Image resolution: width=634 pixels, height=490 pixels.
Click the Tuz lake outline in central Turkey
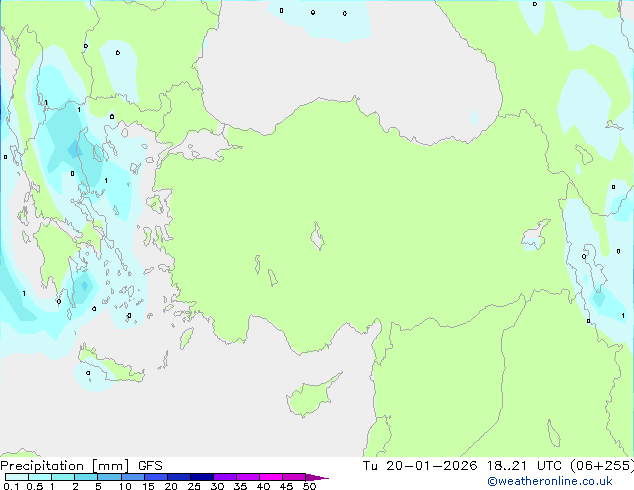(x=317, y=236)
